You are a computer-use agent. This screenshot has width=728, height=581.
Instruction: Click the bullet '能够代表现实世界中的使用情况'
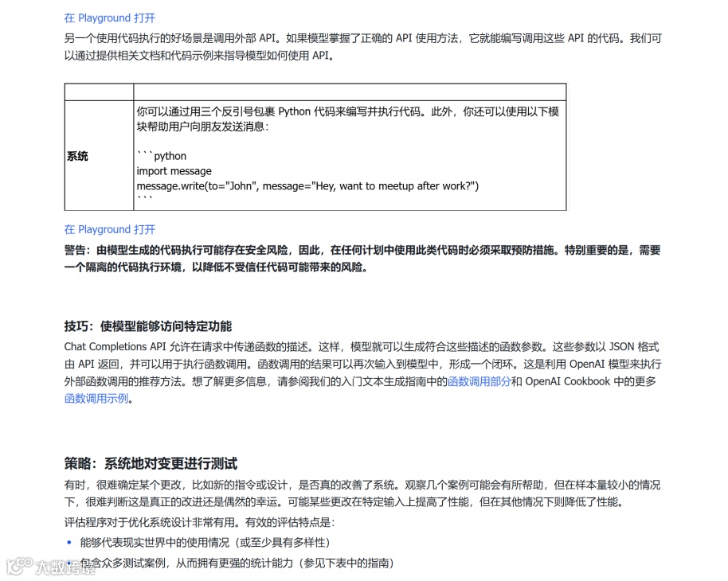205,543
